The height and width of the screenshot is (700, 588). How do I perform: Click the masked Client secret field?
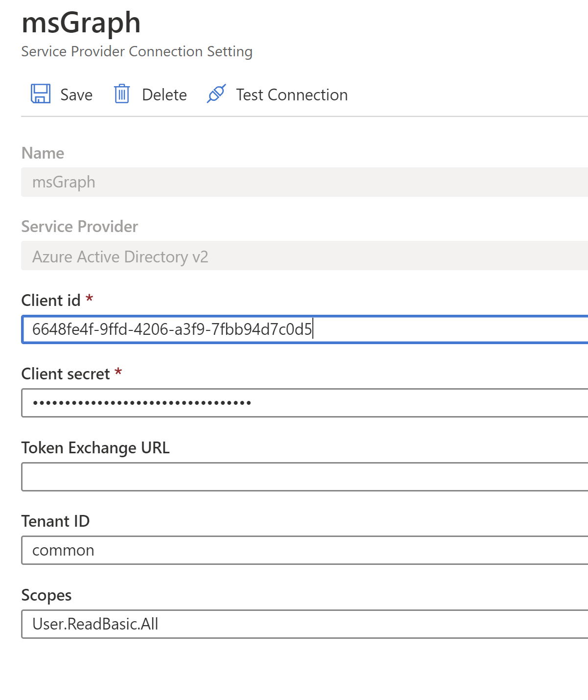pyautogui.click(x=294, y=402)
